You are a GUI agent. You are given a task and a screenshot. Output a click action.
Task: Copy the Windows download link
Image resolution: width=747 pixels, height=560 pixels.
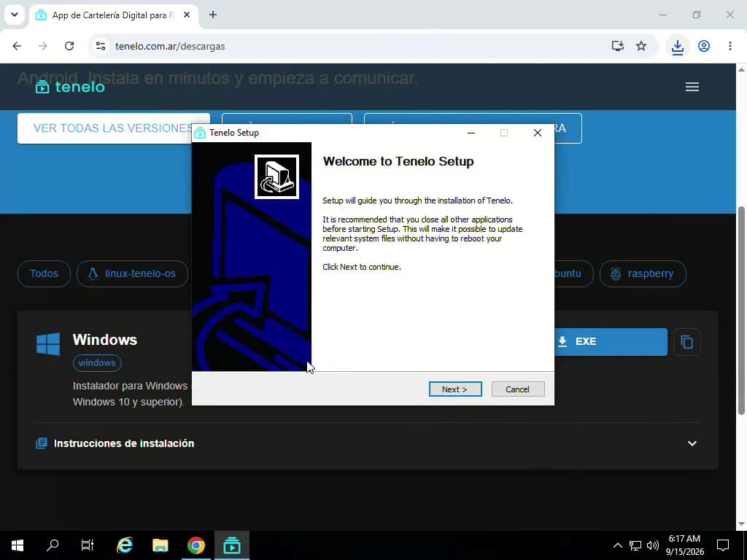pyautogui.click(x=686, y=342)
